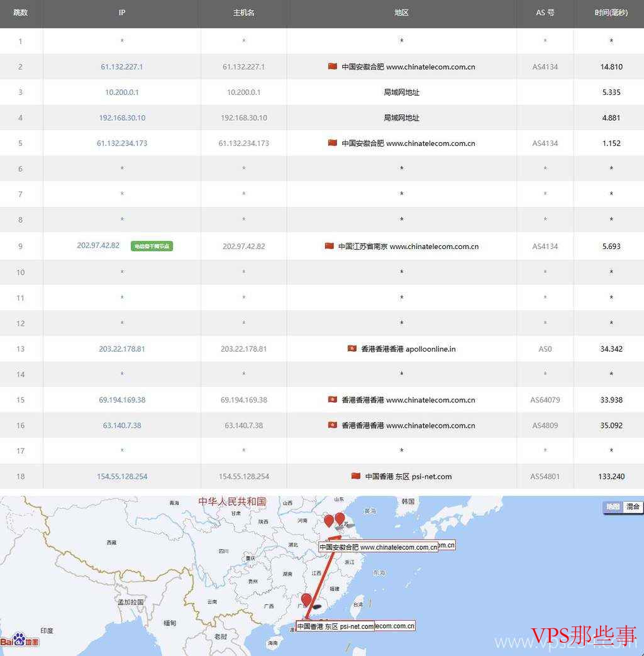Click region text 香港香港香港 apolloonline.in
Viewport: 644px width, 656px height.
pos(408,349)
